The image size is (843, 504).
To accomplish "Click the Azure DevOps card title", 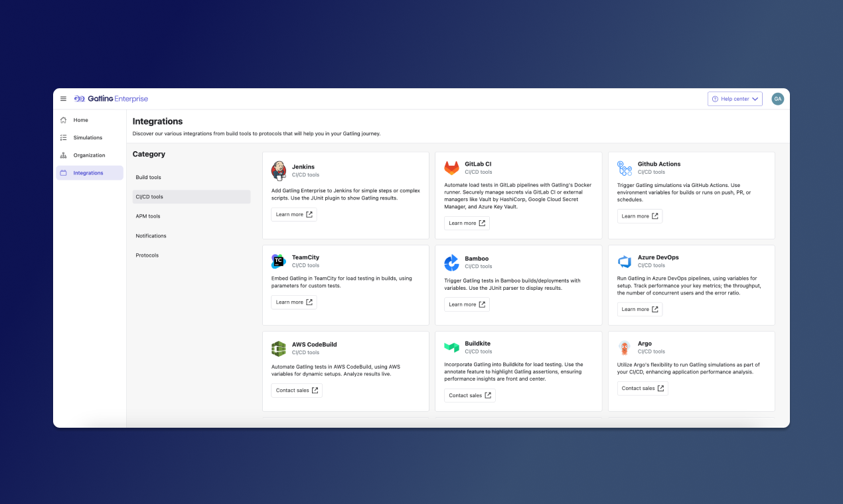I will [658, 257].
